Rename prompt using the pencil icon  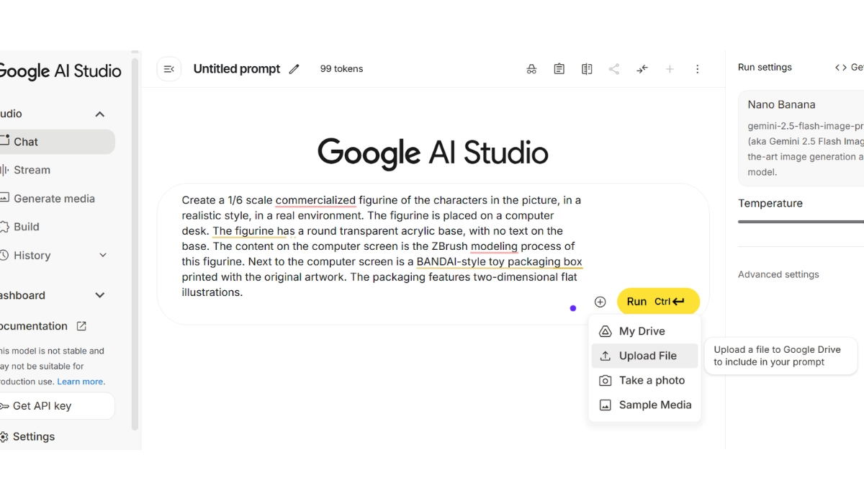tap(294, 68)
